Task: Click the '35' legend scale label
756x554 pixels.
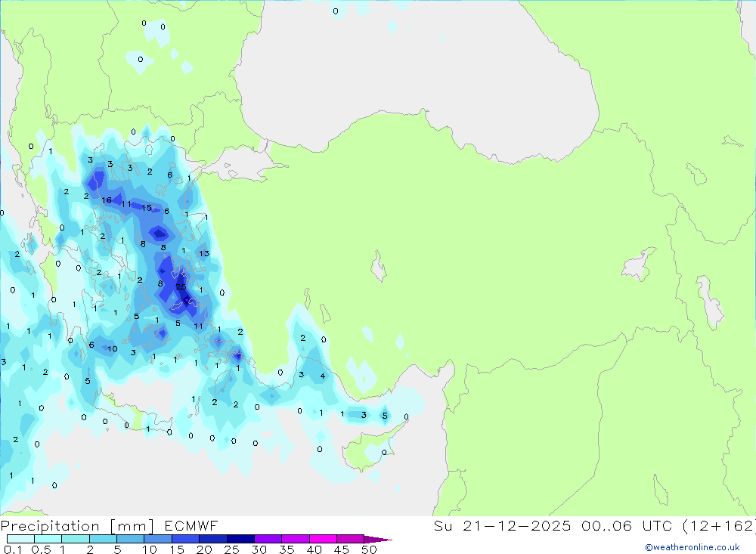Action: 287,549
